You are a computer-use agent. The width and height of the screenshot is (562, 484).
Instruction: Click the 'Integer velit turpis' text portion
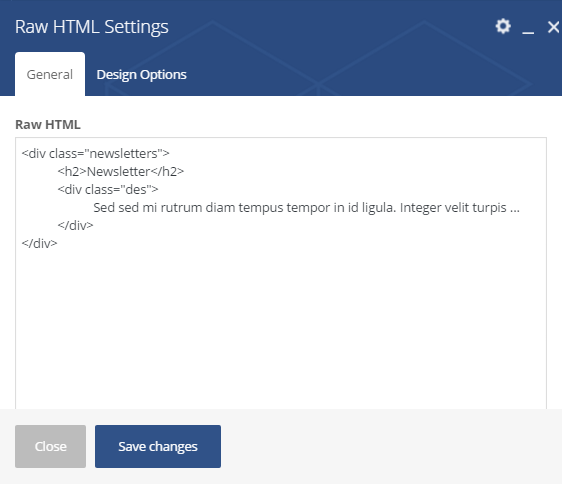click(x=453, y=207)
